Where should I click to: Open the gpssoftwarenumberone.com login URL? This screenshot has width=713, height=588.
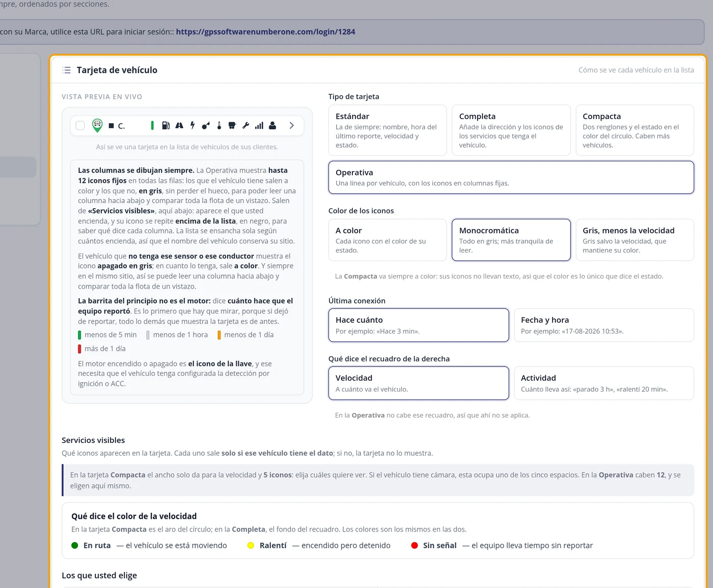pos(265,32)
